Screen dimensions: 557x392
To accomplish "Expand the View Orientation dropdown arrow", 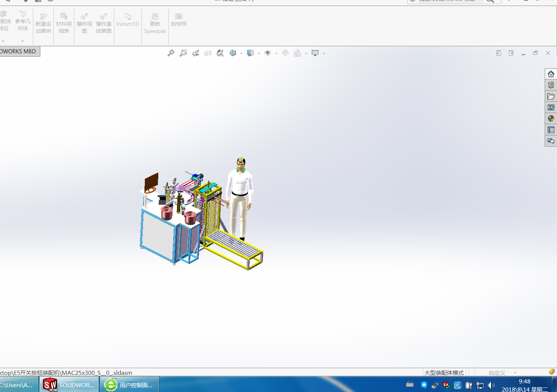I will [241, 54].
